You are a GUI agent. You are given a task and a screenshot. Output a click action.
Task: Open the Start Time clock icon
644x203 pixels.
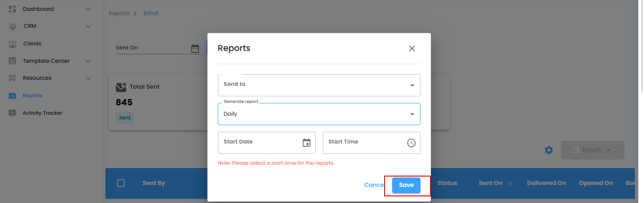coord(411,143)
